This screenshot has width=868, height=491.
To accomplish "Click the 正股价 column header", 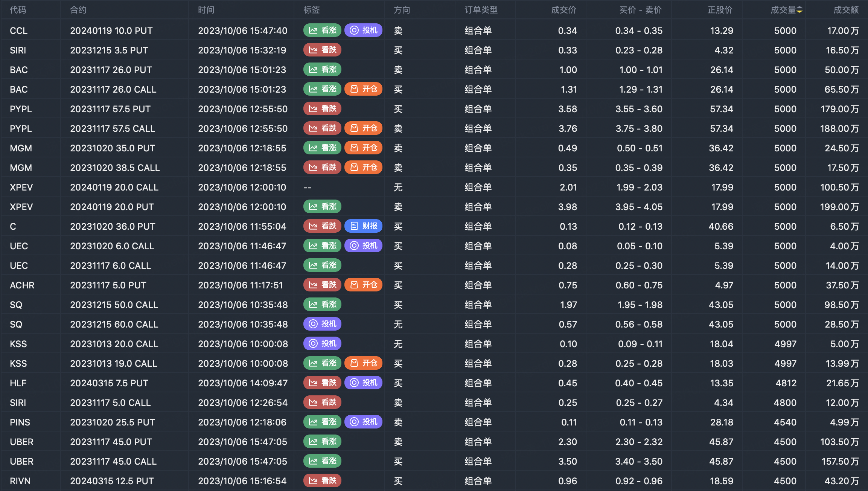I will pos(720,10).
